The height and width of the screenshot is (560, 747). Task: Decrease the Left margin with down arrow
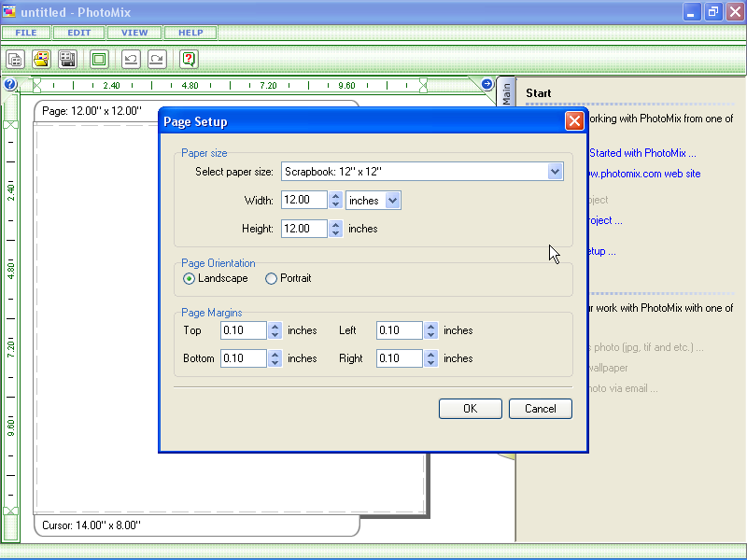[431, 335]
